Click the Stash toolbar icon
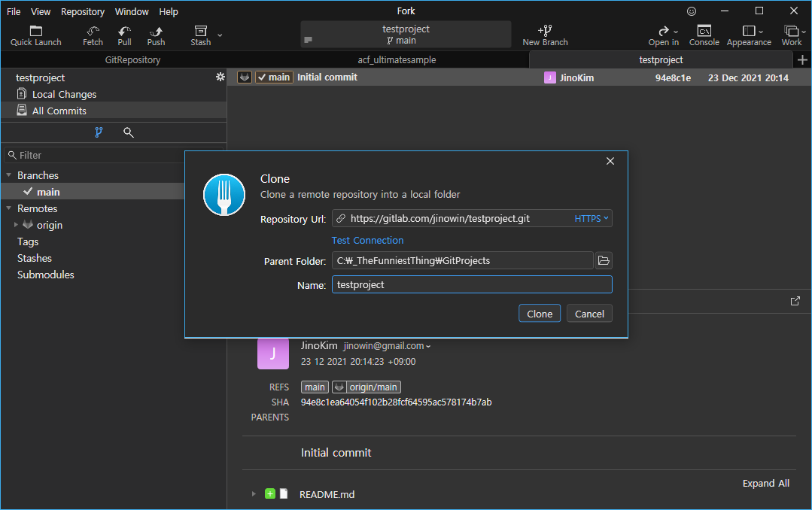Screen dimensions: 812x510 (x=200, y=35)
